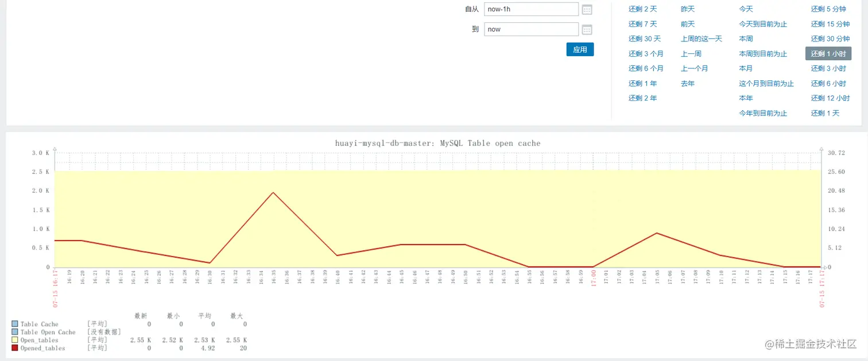Set range to 还剩 3 小时
Viewport: 868px width, 361px height.
coord(828,69)
